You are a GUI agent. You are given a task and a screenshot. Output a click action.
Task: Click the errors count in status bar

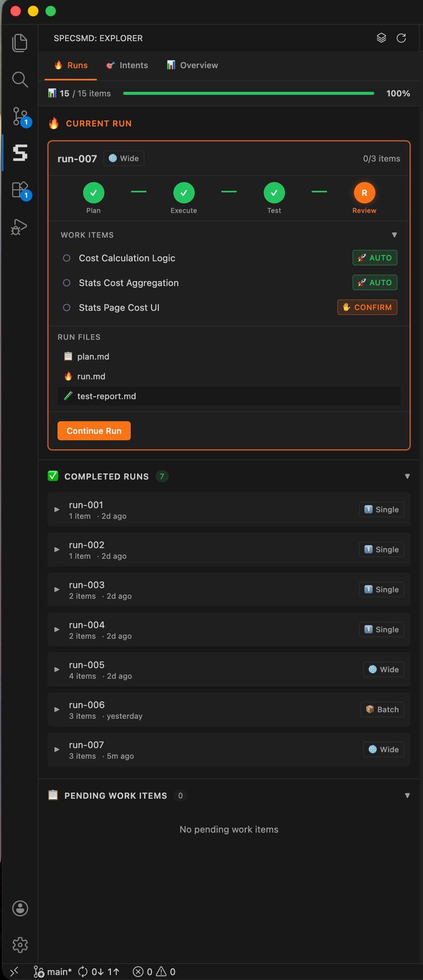[143, 972]
